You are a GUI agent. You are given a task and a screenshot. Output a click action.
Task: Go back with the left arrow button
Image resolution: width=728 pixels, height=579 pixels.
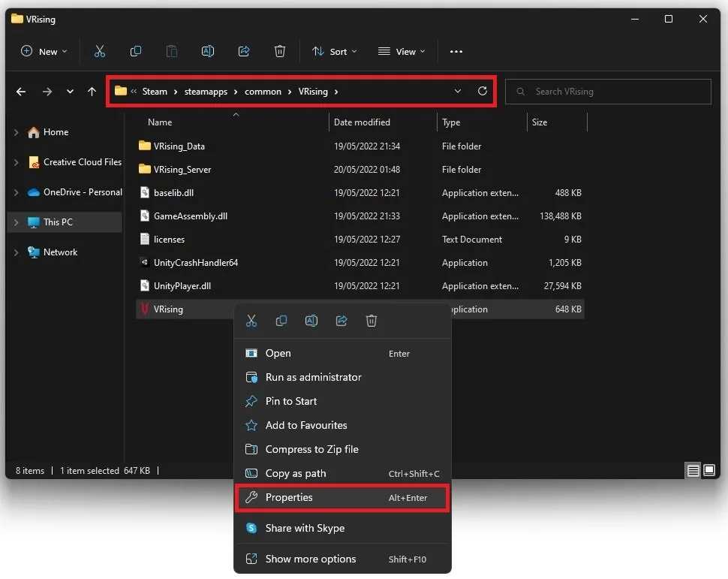(21, 92)
